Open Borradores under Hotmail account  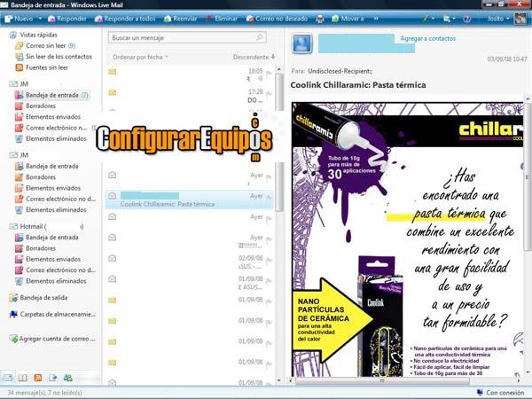(x=35, y=248)
